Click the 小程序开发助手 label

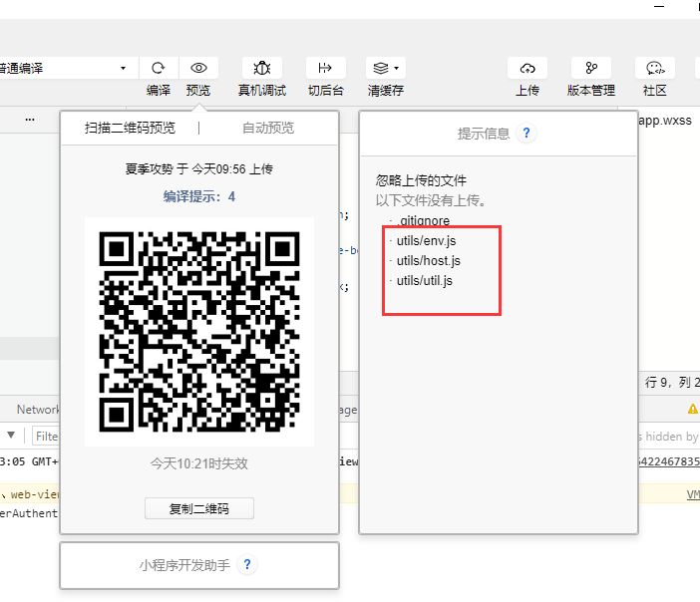click(x=184, y=565)
